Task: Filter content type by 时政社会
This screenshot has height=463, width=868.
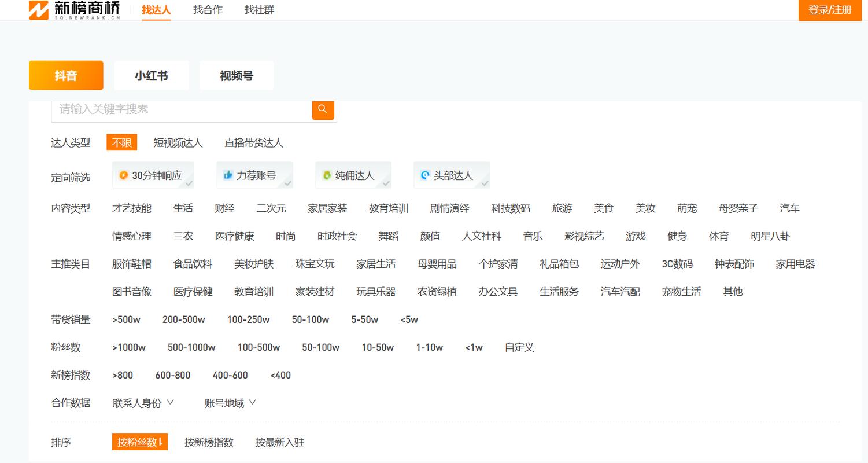Action: coord(337,236)
